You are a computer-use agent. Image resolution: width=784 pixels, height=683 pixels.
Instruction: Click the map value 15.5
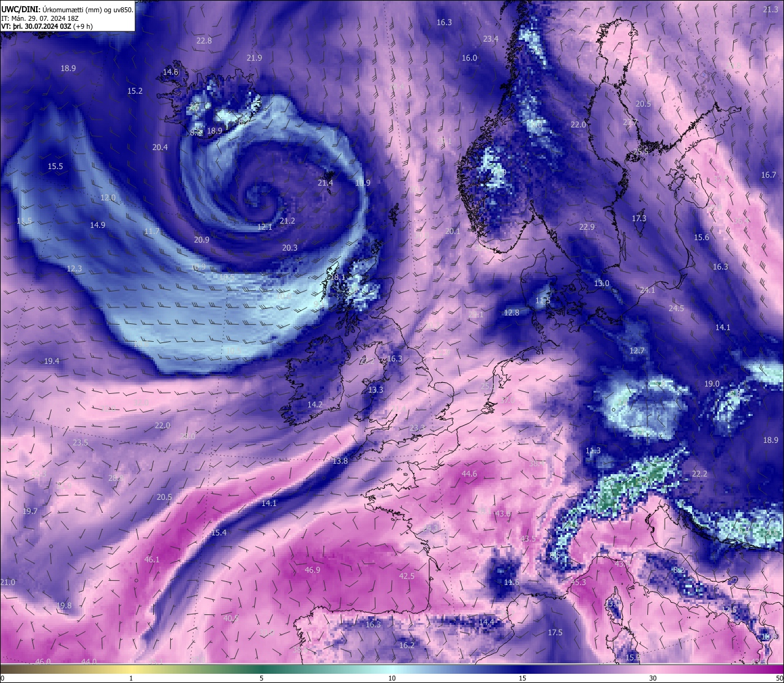[x=55, y=167]
